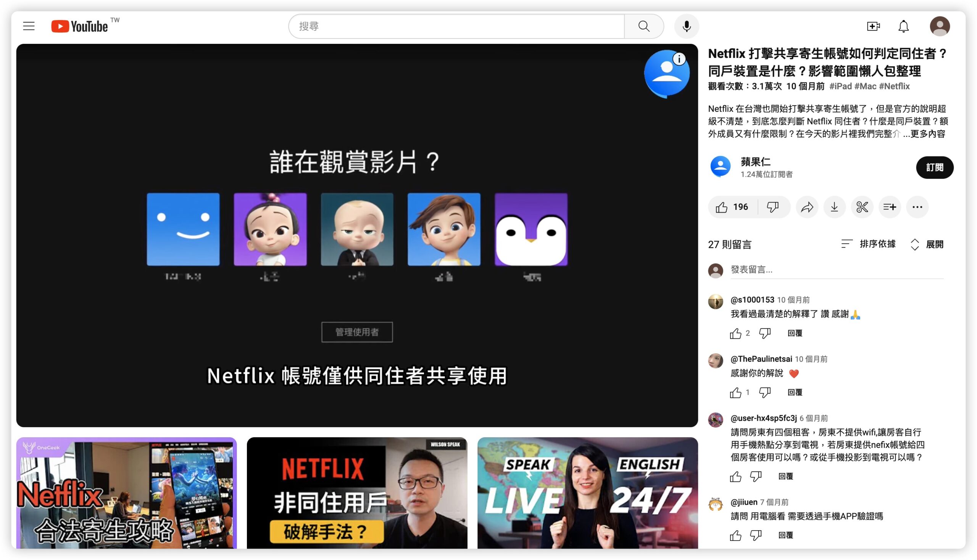
Task: Click the video player showing 誰在觀賞影片
Action: pos(357,235)
